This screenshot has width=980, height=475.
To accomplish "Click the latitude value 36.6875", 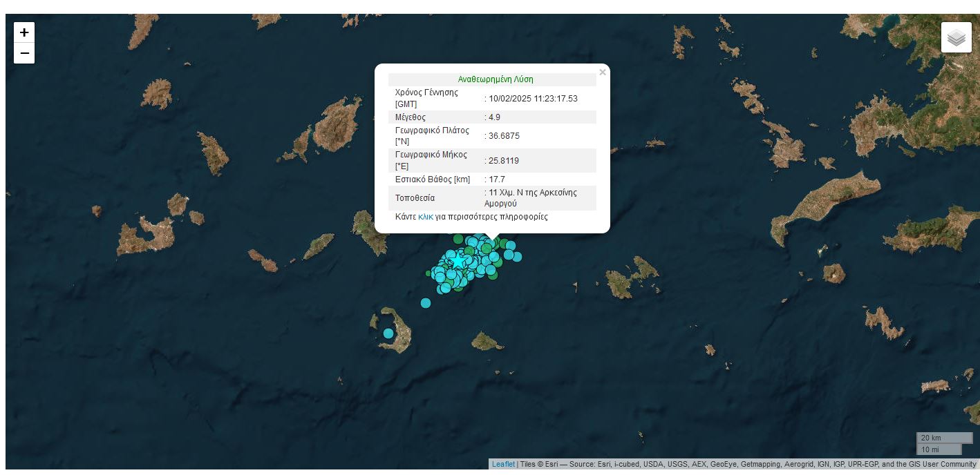I will point(504,136).
